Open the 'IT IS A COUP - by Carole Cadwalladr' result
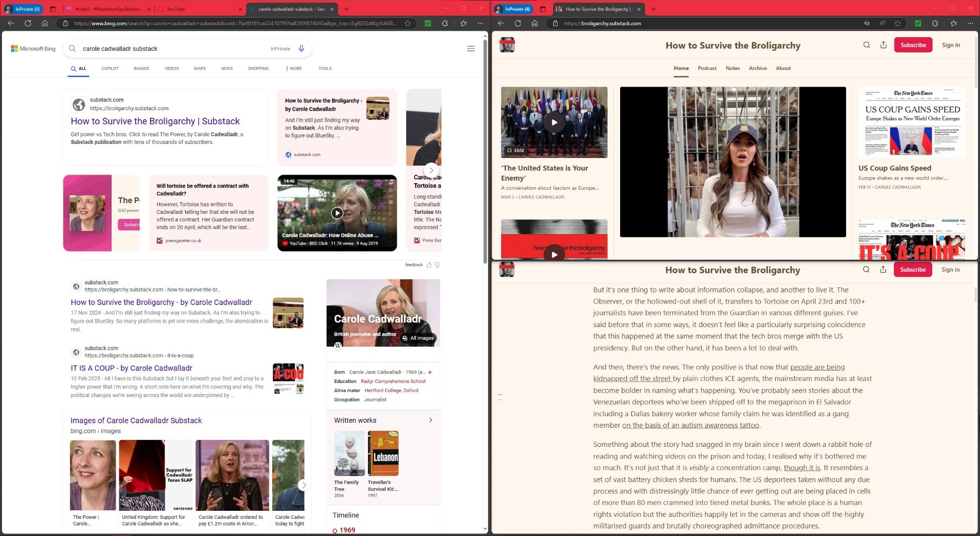This screenshot has height=536, width=980. coord(131,368)
